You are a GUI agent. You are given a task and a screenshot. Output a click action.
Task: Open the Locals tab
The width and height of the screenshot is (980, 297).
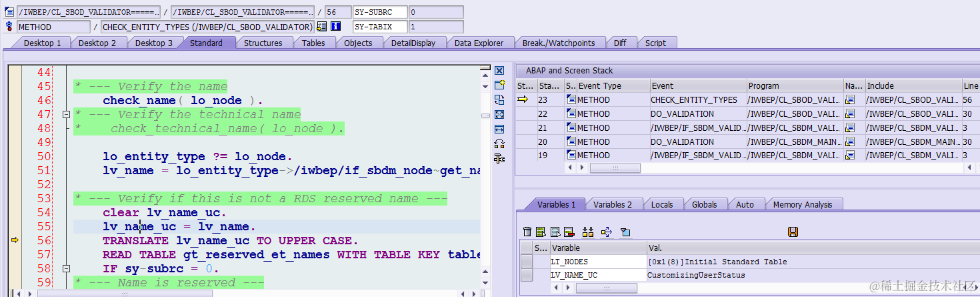(x=662, y=205)
